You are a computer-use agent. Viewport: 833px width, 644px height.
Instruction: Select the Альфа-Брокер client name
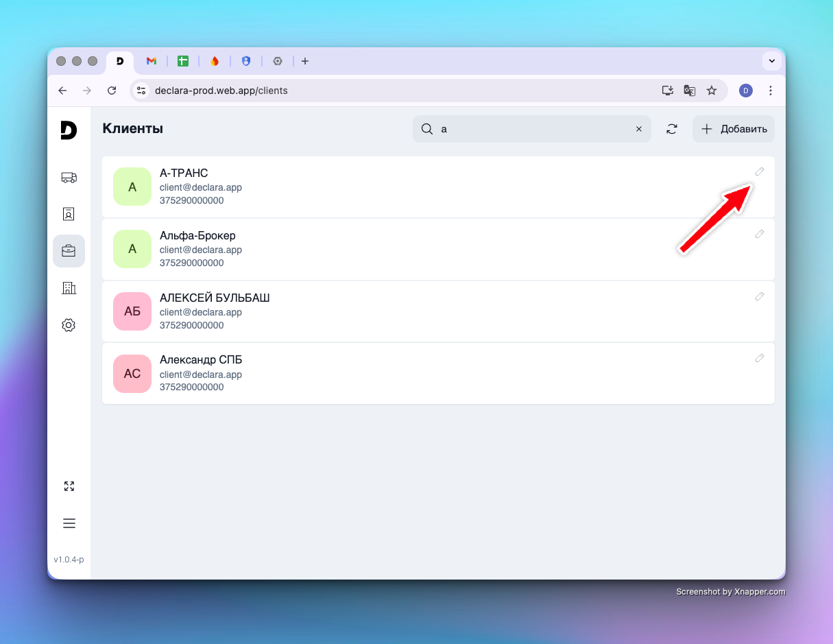click(x=197, y=236)
